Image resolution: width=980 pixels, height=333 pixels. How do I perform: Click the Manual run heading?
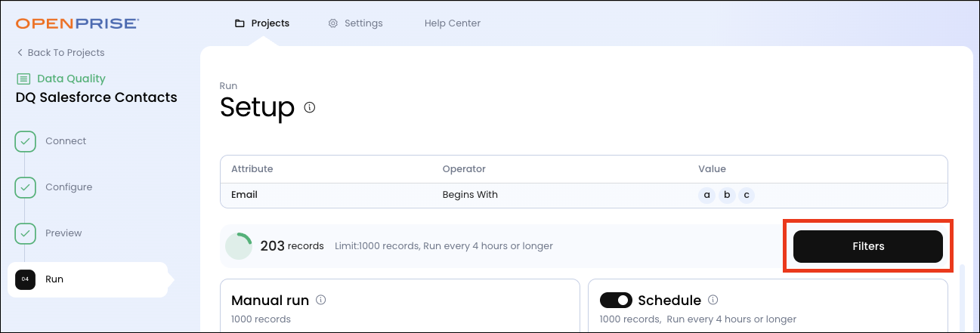point(270,301)
